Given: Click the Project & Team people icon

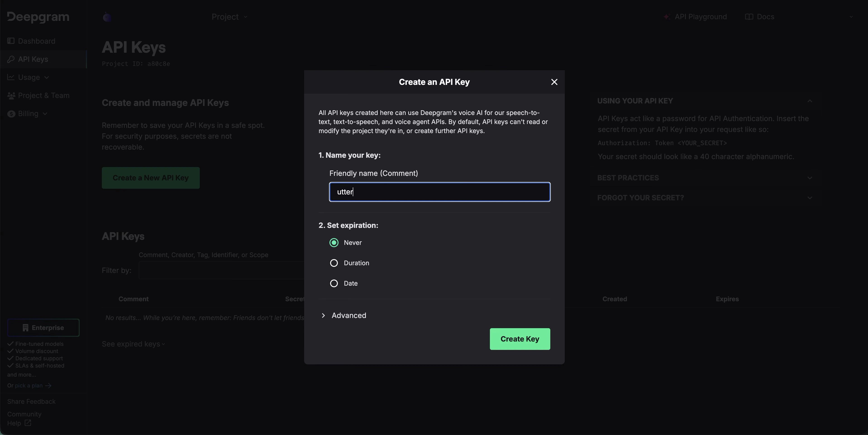Looking at the screenshot, I should coord(11,95).
